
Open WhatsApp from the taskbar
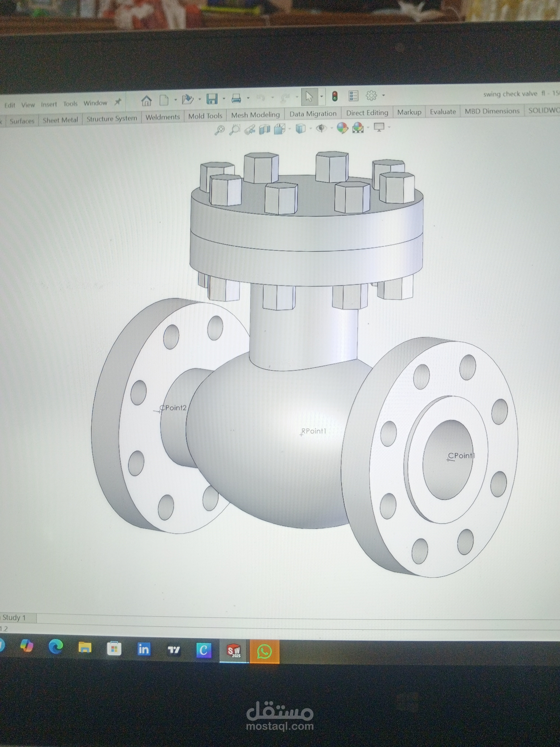(264, 651)
